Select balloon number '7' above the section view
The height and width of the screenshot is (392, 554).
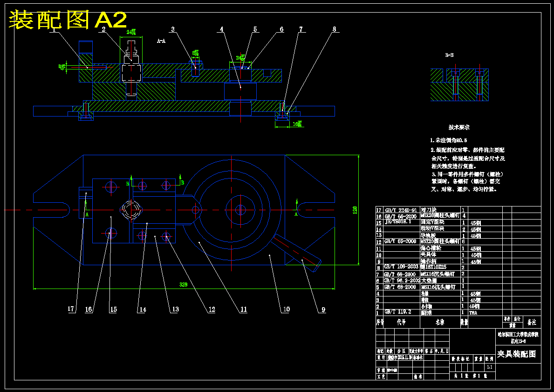coord(301,29)
